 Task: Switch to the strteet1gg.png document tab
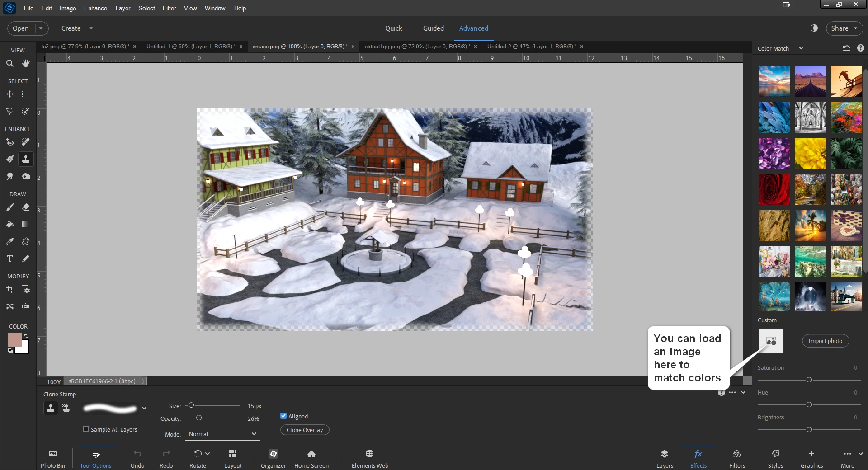click(417, 47)
